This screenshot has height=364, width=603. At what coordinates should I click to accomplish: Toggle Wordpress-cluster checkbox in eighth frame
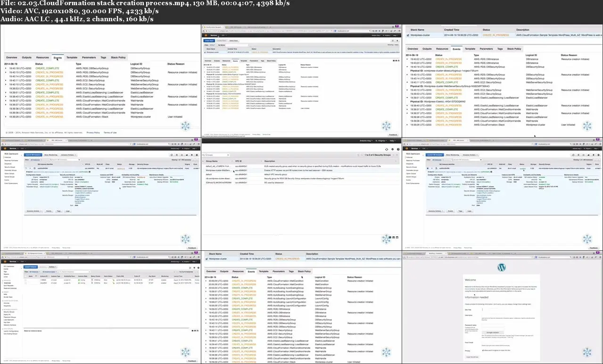pyautogui.click(x=206, y=259)
